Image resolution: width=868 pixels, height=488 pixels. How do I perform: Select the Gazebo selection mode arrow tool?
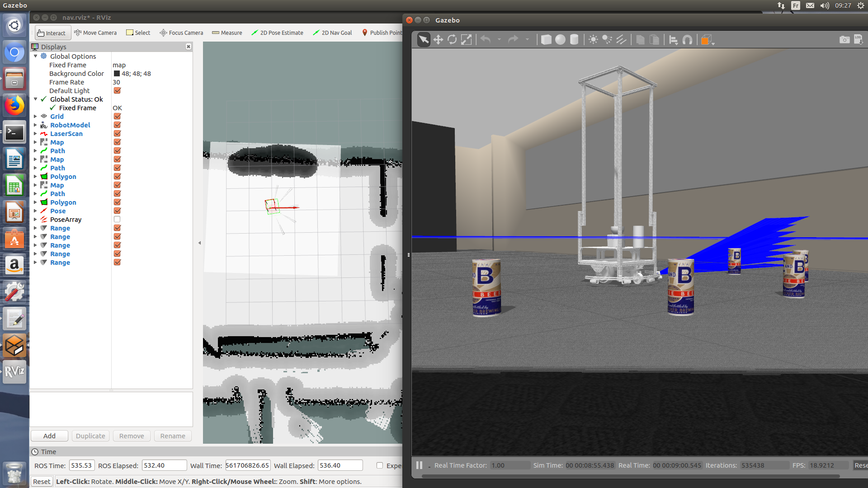[x=424, y=40]
